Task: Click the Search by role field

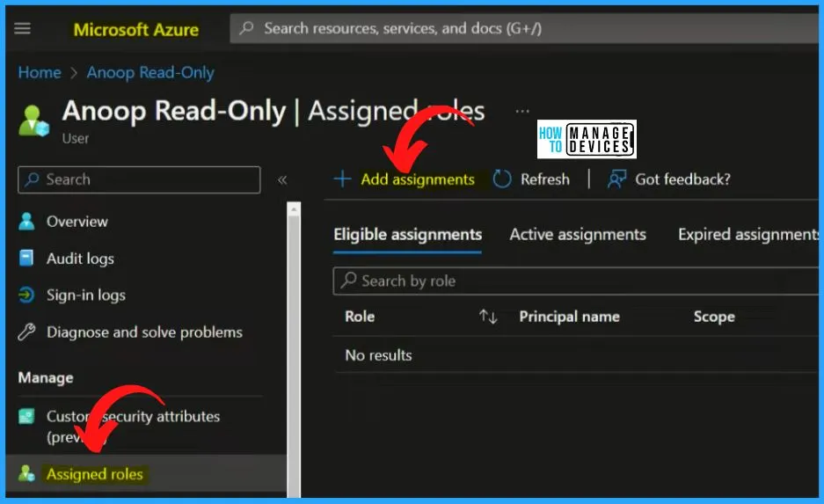Action: tap(576, 281)
